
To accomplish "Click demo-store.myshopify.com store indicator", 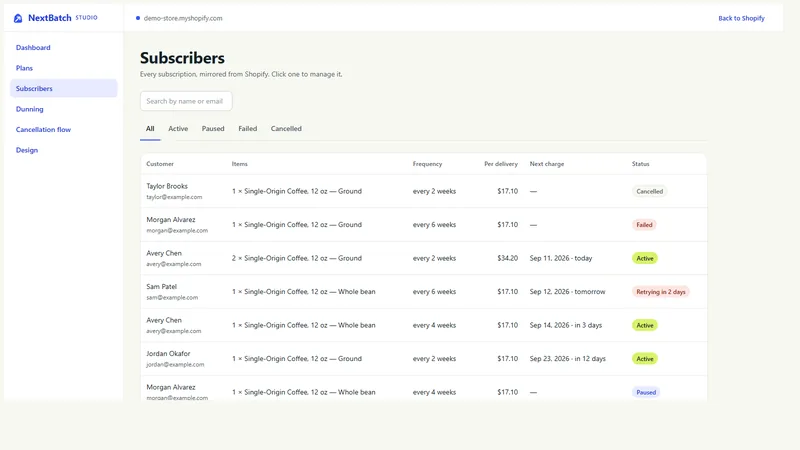I will click(x=179, y=18).
